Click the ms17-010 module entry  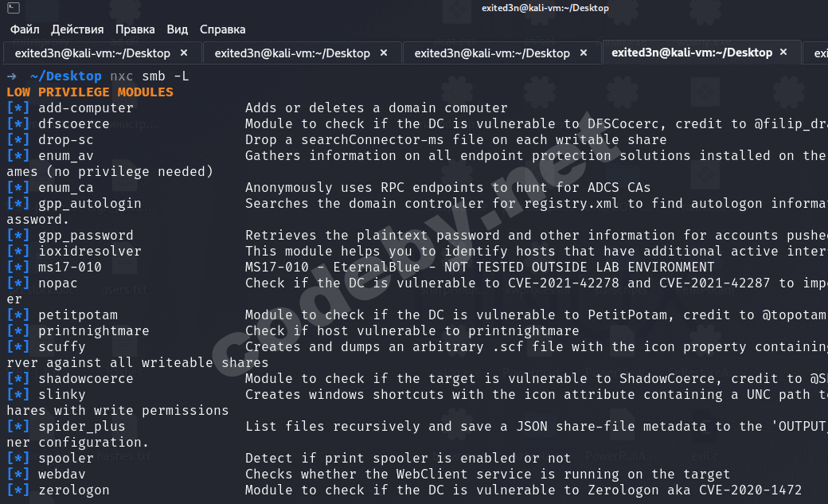click(70, 267)
